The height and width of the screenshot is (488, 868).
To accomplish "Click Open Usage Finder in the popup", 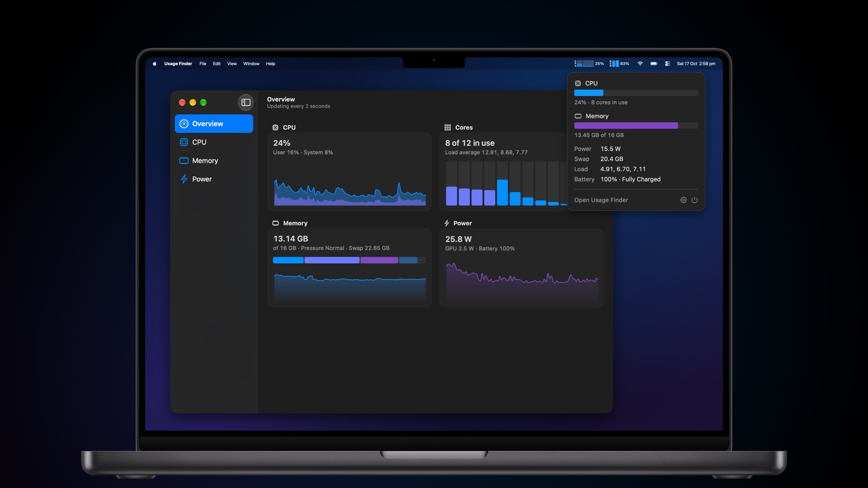I will click(601, 200).
